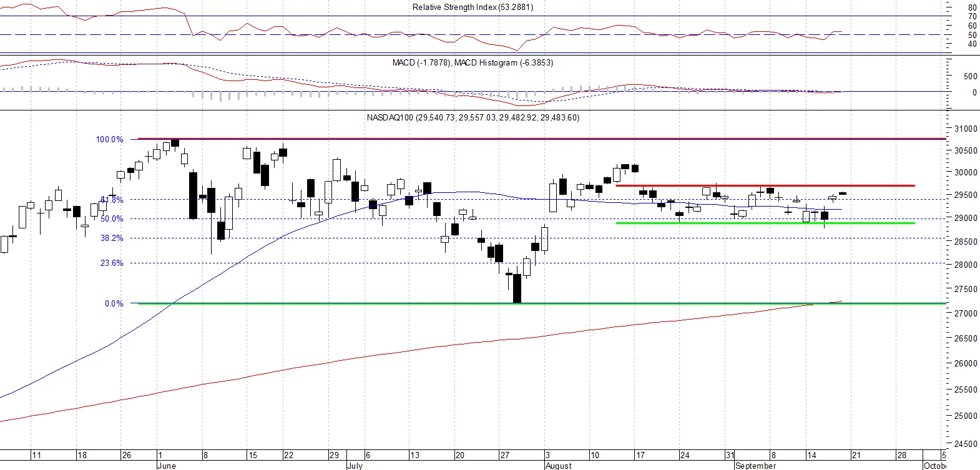Select the short red resistance line
980x470 pixels.
pyautogui.click(x=765, y=185)
